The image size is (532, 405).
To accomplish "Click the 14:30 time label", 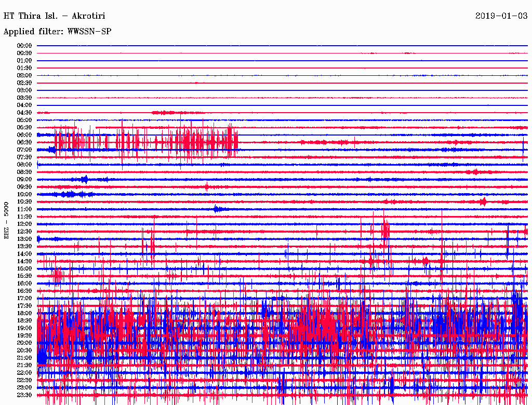I will [x=24, y=261].
